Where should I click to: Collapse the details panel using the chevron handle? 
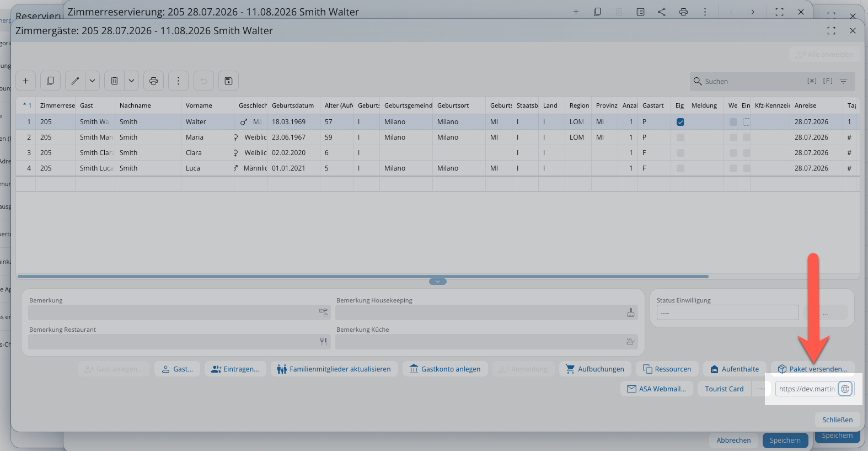click(x=438, y=282)
